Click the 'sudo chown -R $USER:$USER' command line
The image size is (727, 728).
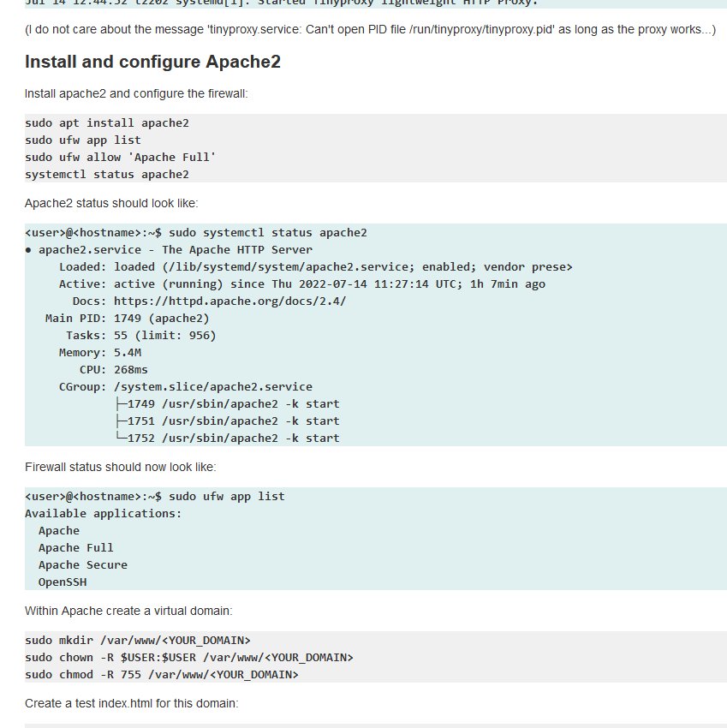point(189,658)
